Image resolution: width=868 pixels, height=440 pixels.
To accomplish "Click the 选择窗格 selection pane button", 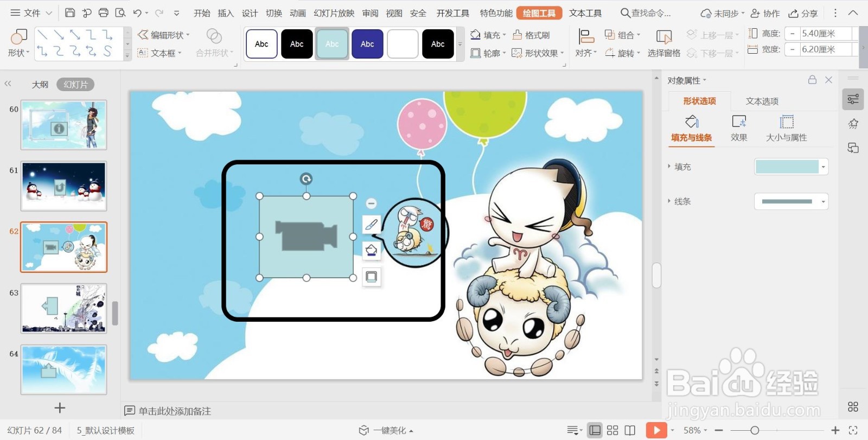I will 664,43.
